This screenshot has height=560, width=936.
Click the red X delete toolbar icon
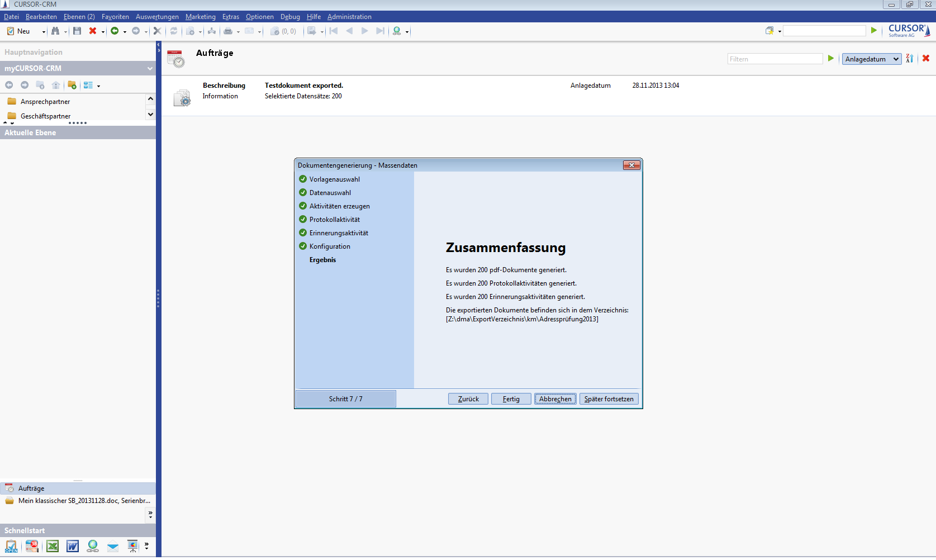(93, 31)
